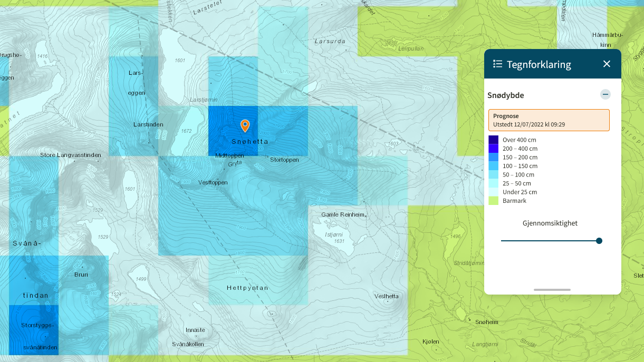Click the Gamle Reinheim map label
The height and width of the screenshot is (362, 644).
(343, 215)
